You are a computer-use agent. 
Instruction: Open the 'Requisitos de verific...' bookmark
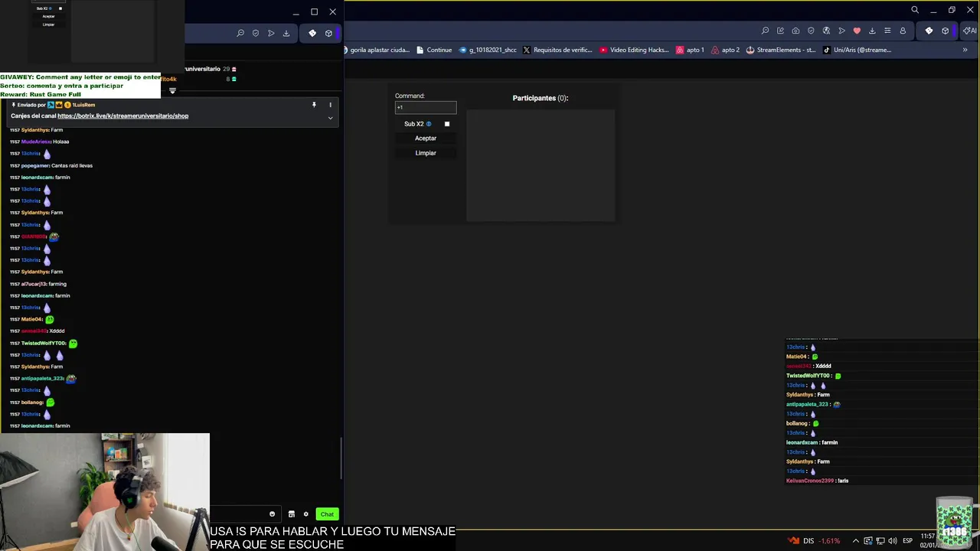[x=557, y=50]
